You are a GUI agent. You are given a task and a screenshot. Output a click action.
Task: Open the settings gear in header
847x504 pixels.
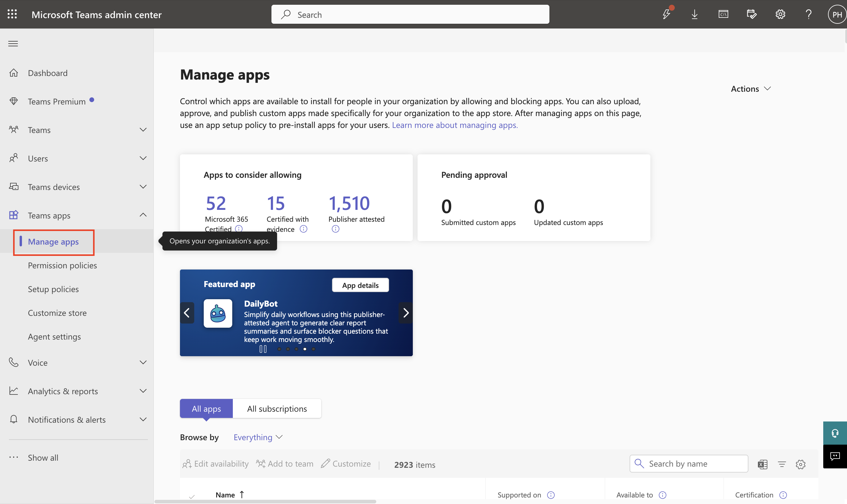[x=780, y=14]
